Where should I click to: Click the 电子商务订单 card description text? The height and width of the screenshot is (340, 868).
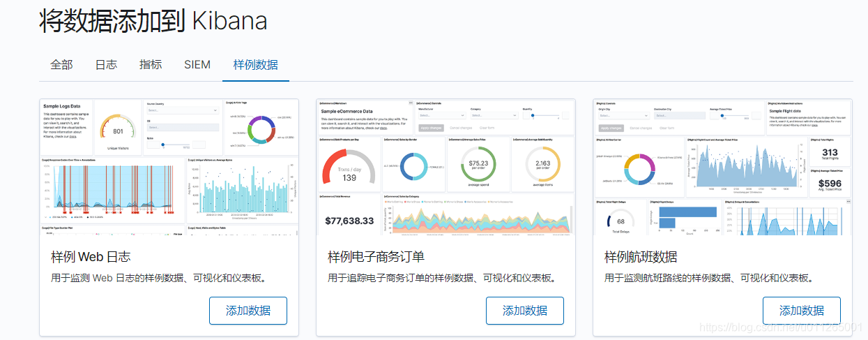coord(443,278)
